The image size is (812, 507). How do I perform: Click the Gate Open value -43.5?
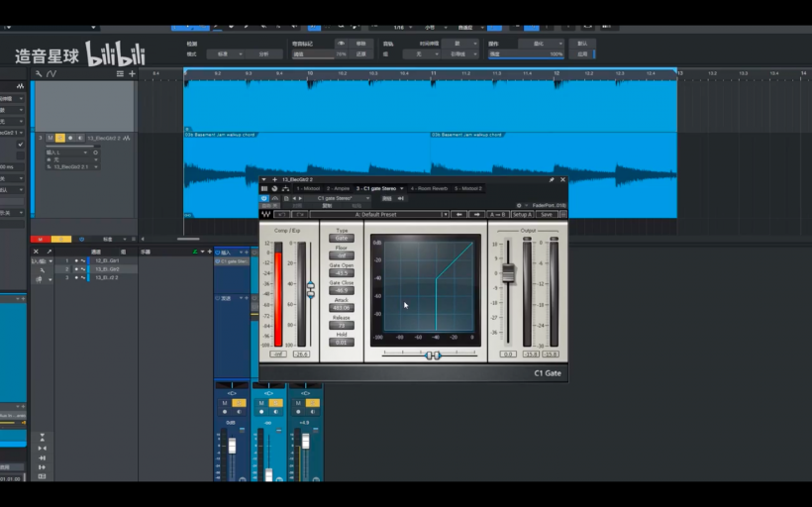pos(342,273)
